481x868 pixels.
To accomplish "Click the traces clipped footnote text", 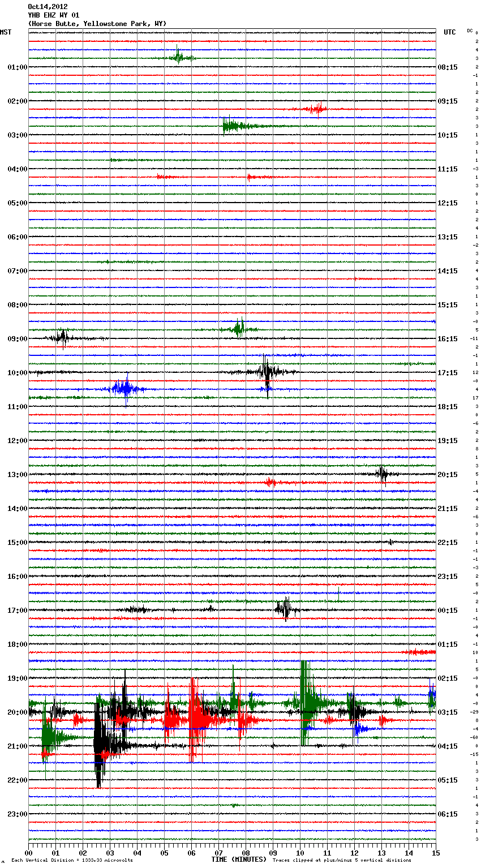I will point(342,861).
